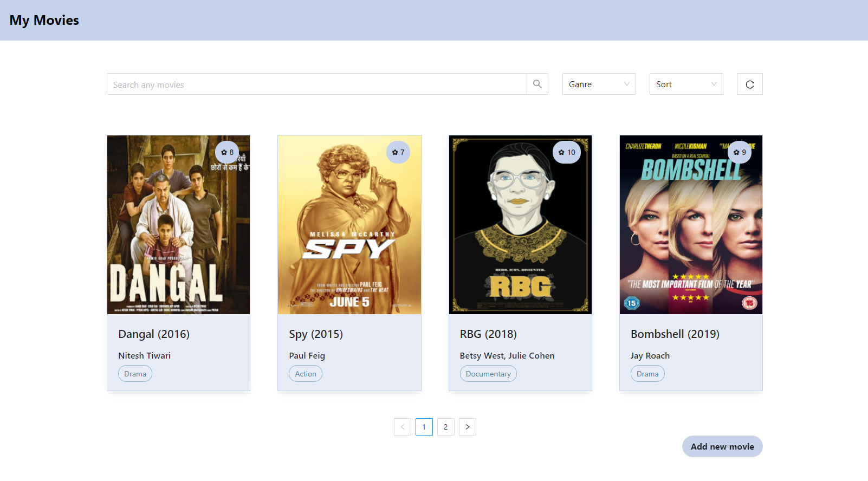
Task: Click the Documentary tag on RBG card
Action: point(488,374)
